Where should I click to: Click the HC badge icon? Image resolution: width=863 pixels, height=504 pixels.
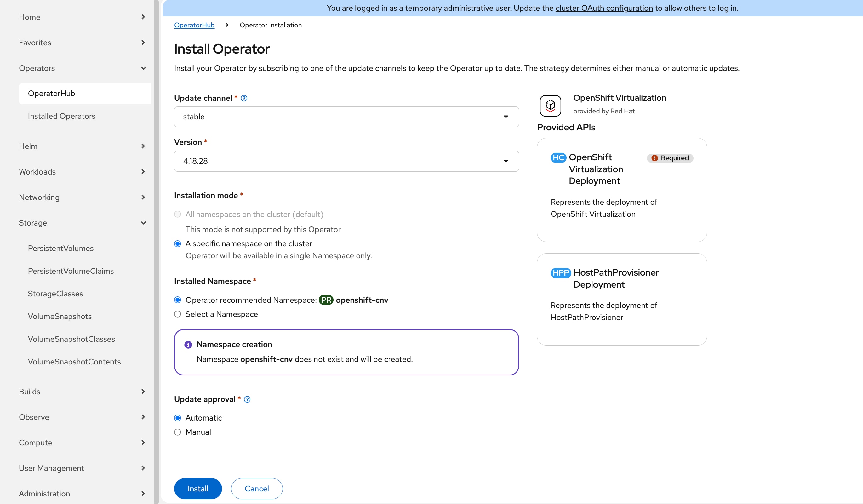tap(558, 157)
